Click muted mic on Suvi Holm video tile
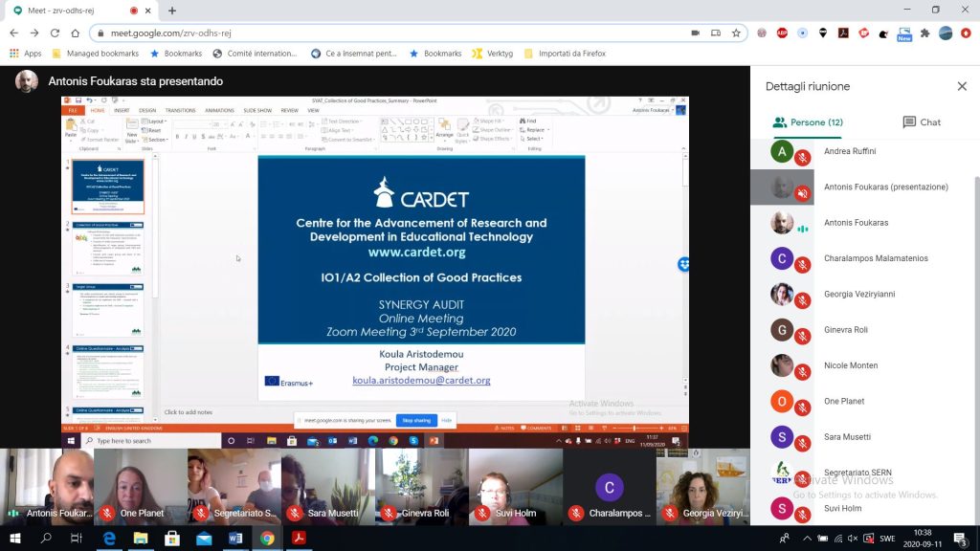The image size is (980, 551). tap(482, 513)
